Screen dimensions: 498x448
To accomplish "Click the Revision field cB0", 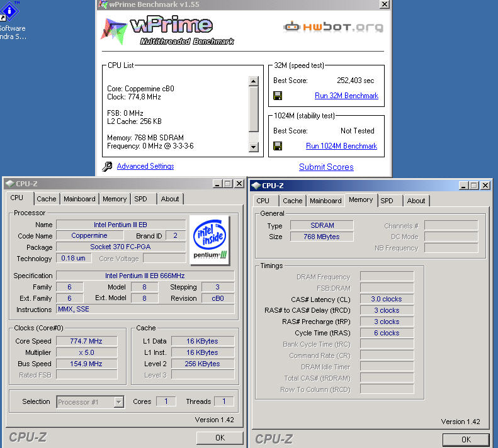I will tap(218, 298).
